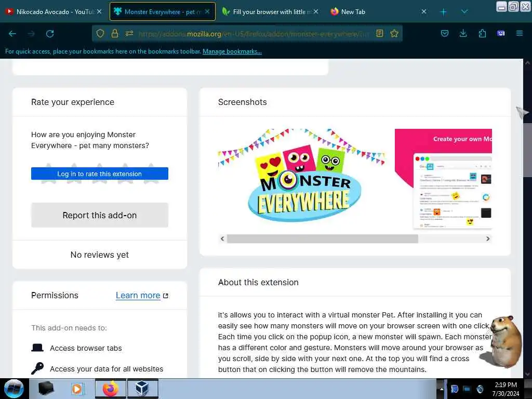Click the paper plane icon near scrollbar

[523, 112]
